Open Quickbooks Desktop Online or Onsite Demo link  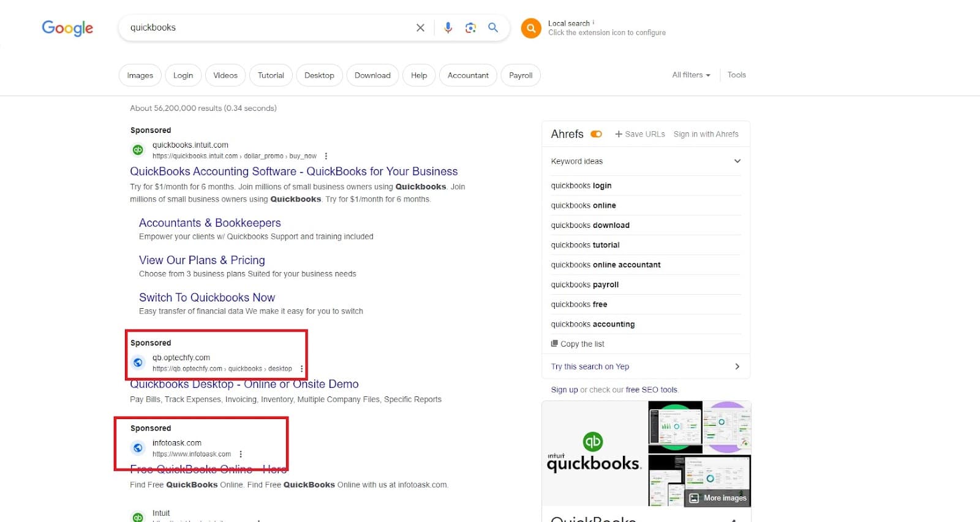click(x=244, y=384)
